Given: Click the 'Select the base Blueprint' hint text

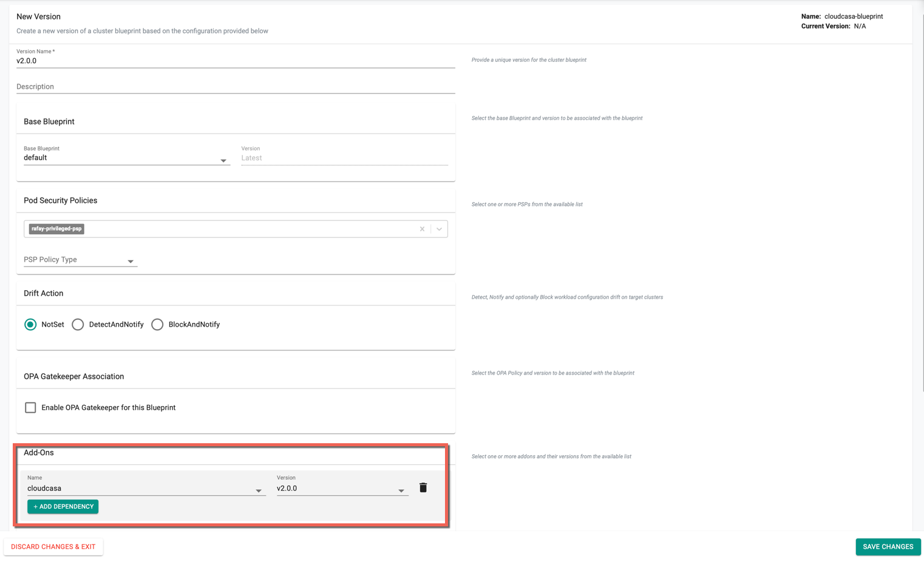Looking at the screenshot, I should 557,118.
